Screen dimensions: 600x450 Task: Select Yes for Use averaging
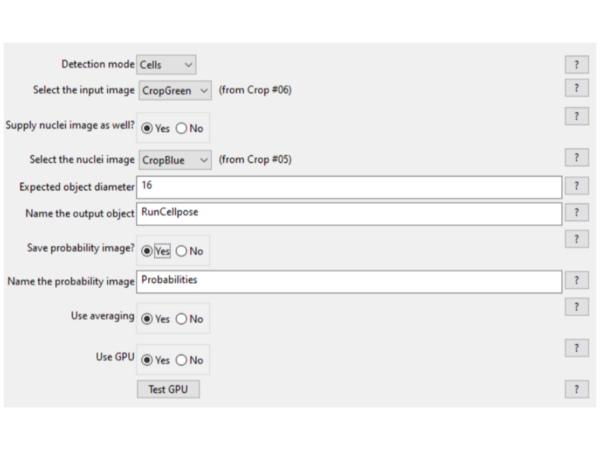click(148, 319)
